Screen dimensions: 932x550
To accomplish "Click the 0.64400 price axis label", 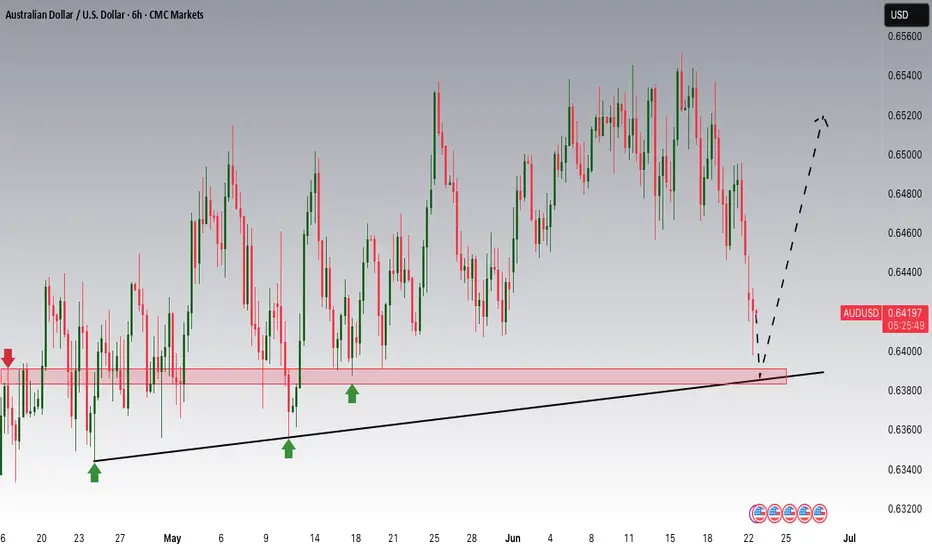I will tap(905, 272).
